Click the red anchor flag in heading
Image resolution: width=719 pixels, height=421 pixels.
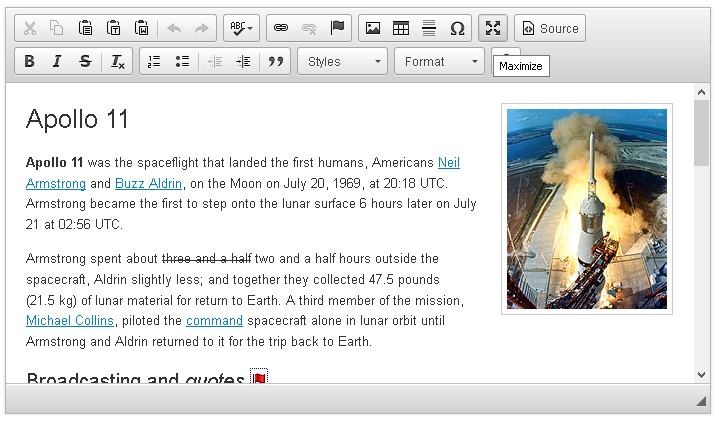click(x=259, y=376)
